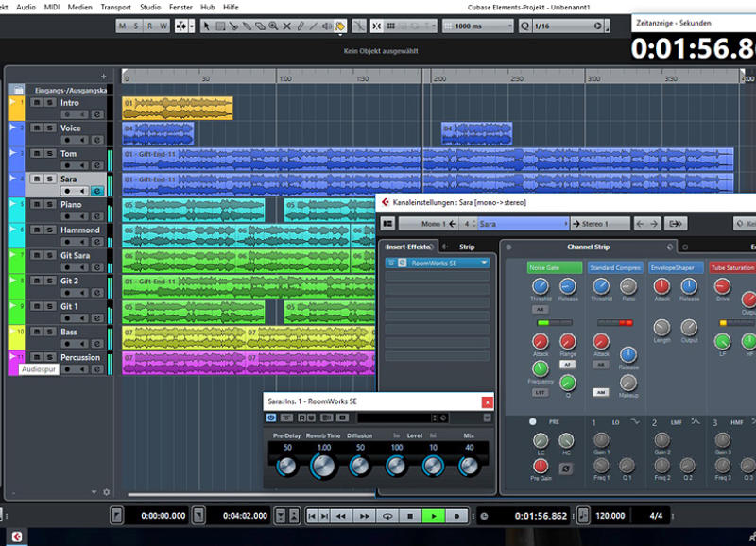Click the Rewind button in the transport bar

point(339,516)
